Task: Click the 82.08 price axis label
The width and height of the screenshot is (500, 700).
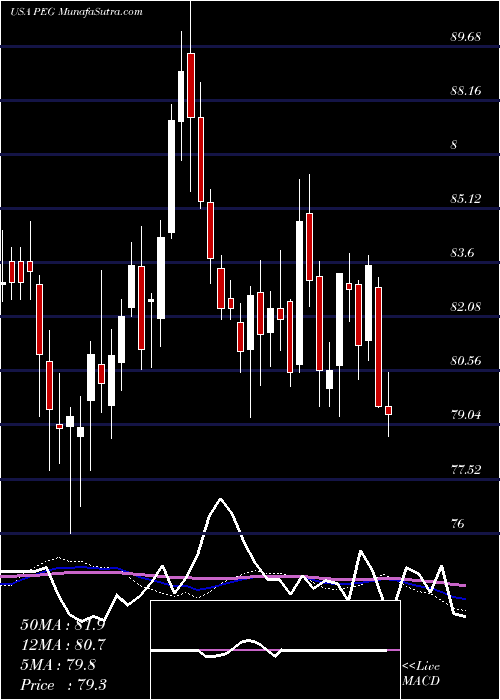Action: pyautogui.click(x=465, y=307)
